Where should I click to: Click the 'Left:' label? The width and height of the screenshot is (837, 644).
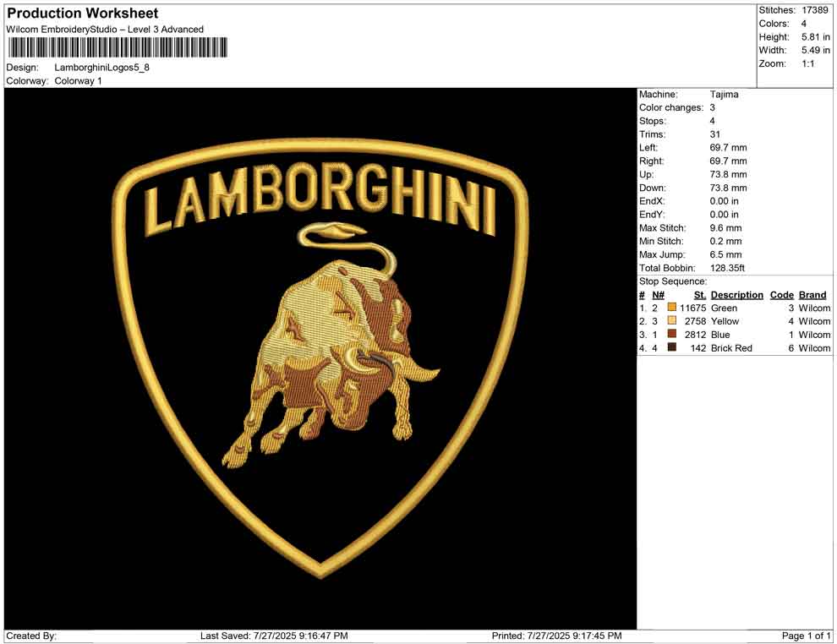tap(648, 148)
